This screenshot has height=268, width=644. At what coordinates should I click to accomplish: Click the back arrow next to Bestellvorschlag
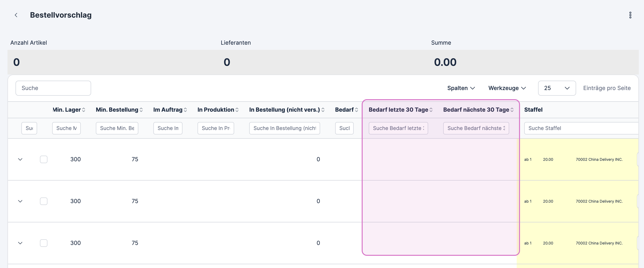click(x=16, y=15)
